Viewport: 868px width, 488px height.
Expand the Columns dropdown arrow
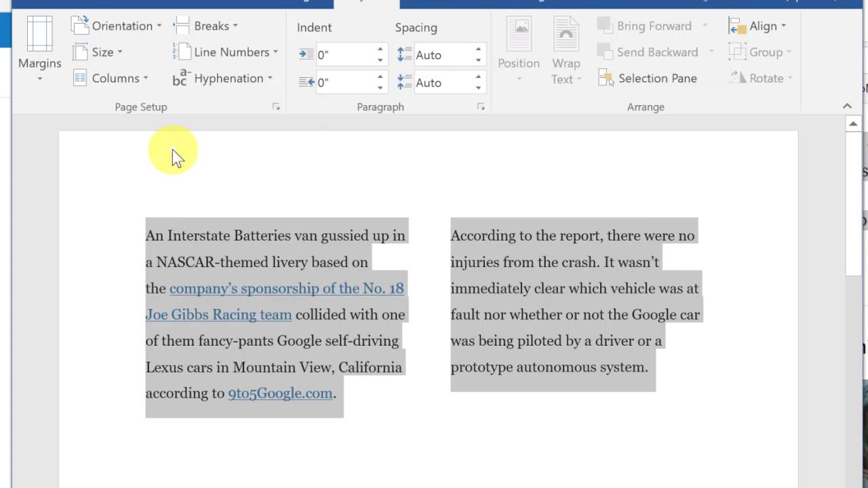pos(145,79)
